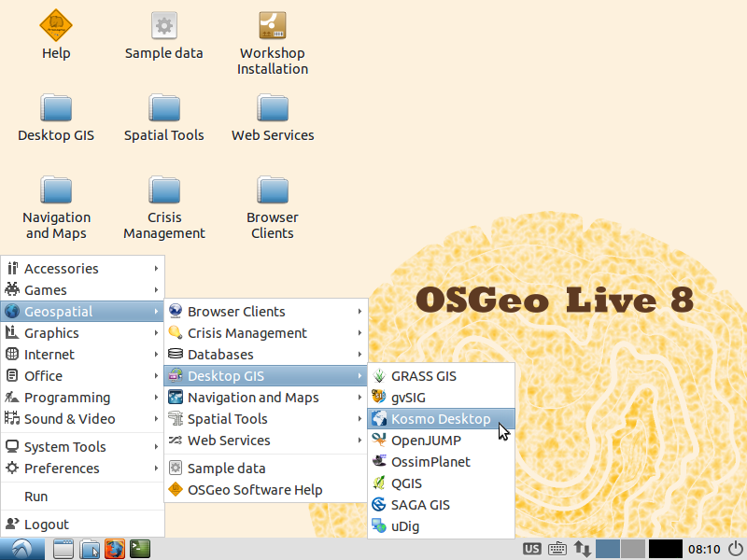Click the network up/down arrows tray icon
747x560 pixels.
tap(582, 549)
